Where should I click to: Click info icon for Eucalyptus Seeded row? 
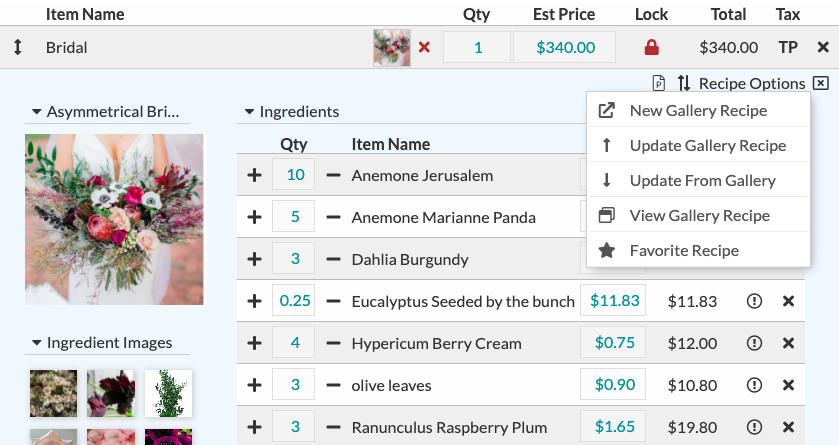tap(755, 301)
